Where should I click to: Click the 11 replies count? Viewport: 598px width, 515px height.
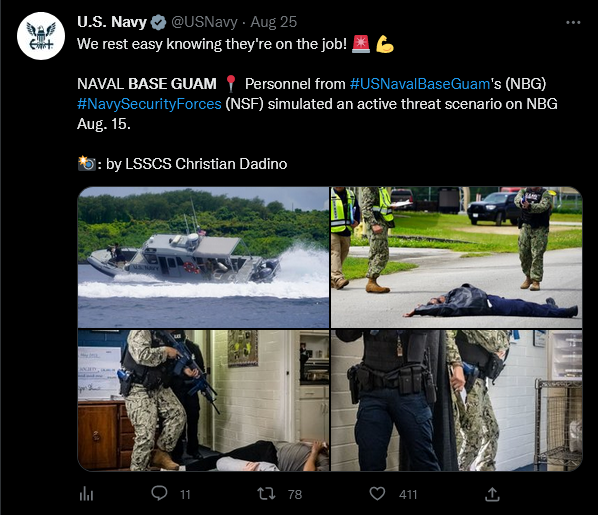[x=185, y=495]
